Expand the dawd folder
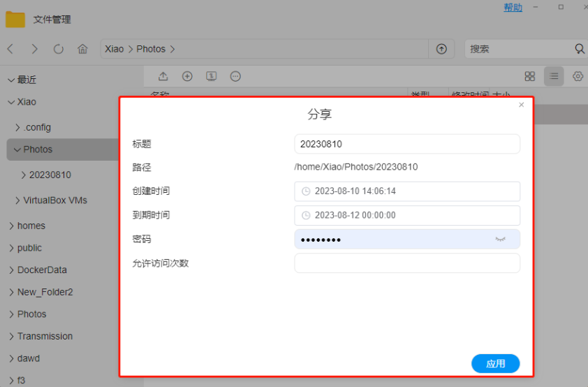The image size is (588, 387). 11,358
